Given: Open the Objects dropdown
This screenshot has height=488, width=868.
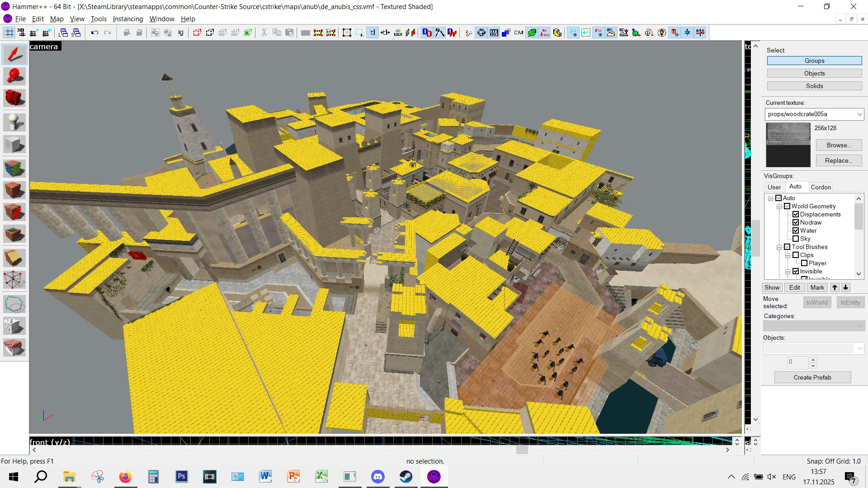Looking at the screenshot, I should pos(813,348).
